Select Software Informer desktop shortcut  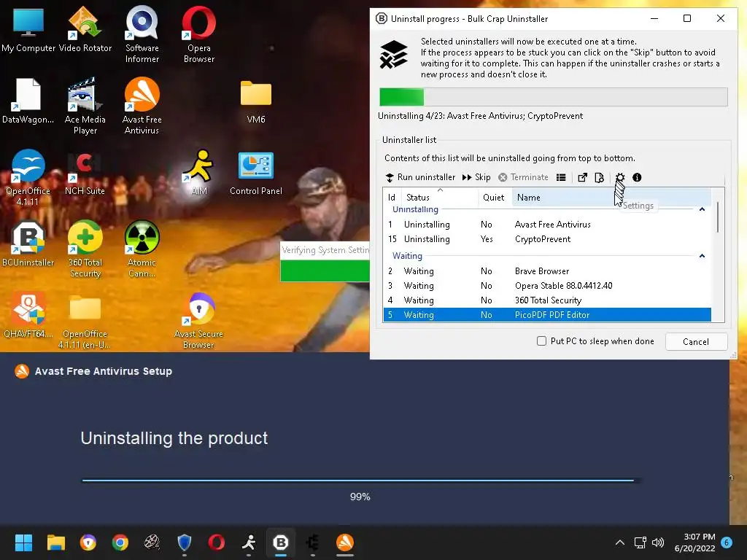coord(142,34)
